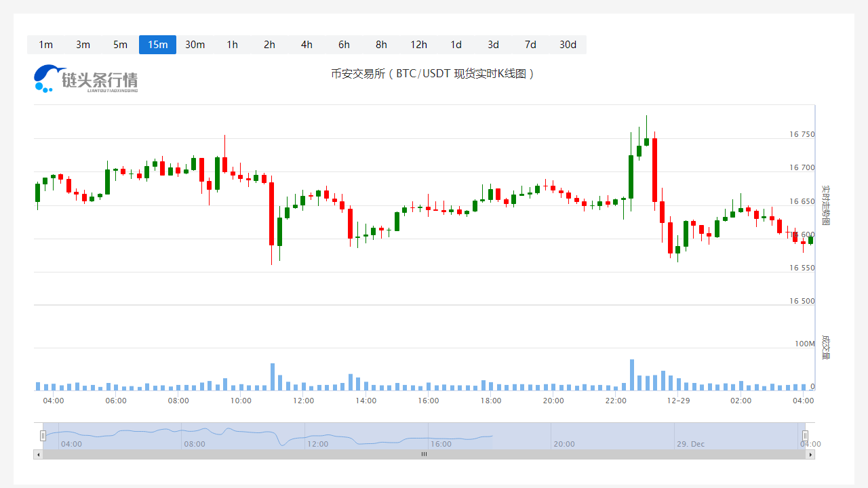Click the horizontal scrollbar center grip
Viewport: 868px width, 488px height.
point(424,454)
